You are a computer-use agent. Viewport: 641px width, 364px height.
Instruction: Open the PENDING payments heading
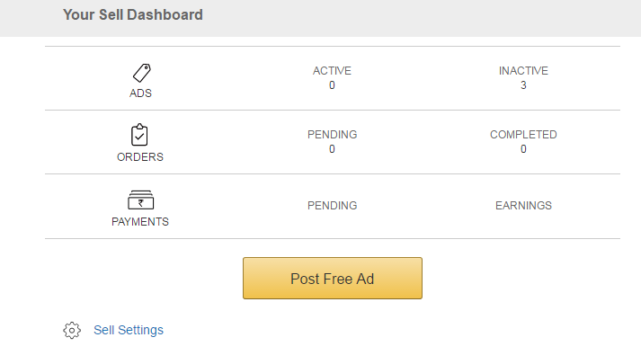point(332,206)
